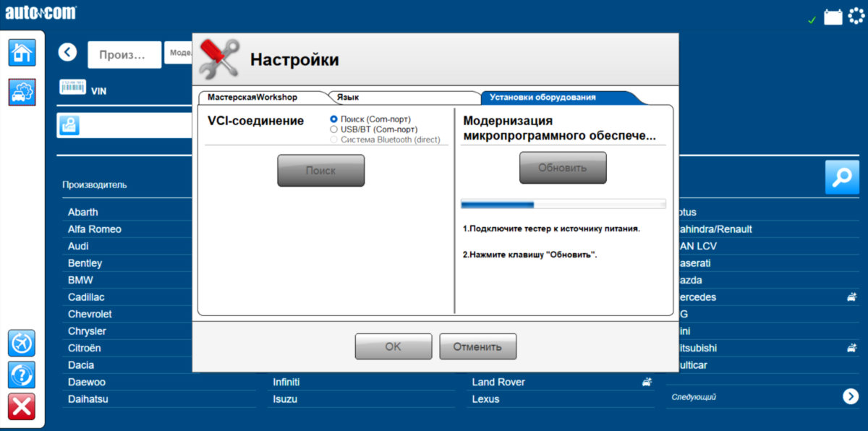Open the calendar icon at top right
This screenshot has width=868, height=431.
coord(833,14)
